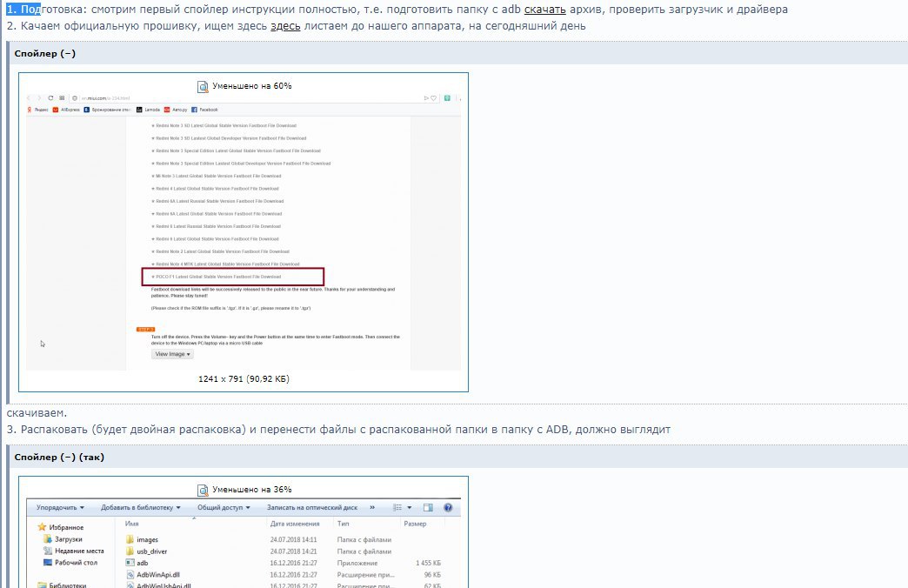908x588 pixels.
Task: Click the 'Уменьшено на 60%' label
Action: (x=252, y=86)
